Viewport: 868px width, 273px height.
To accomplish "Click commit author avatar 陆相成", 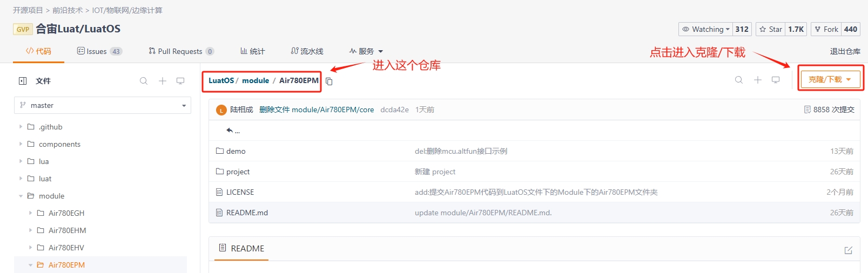I will (221, 110).
